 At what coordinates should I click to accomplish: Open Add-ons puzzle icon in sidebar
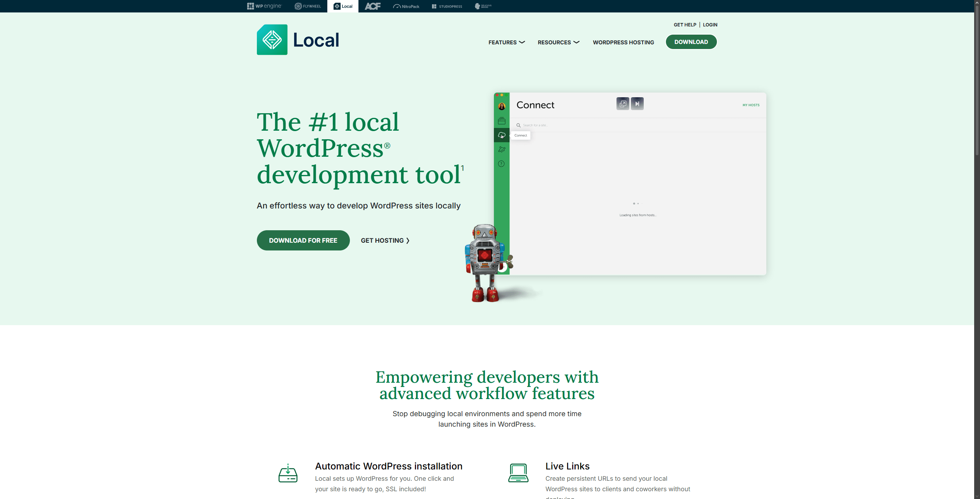pos(502,149)
